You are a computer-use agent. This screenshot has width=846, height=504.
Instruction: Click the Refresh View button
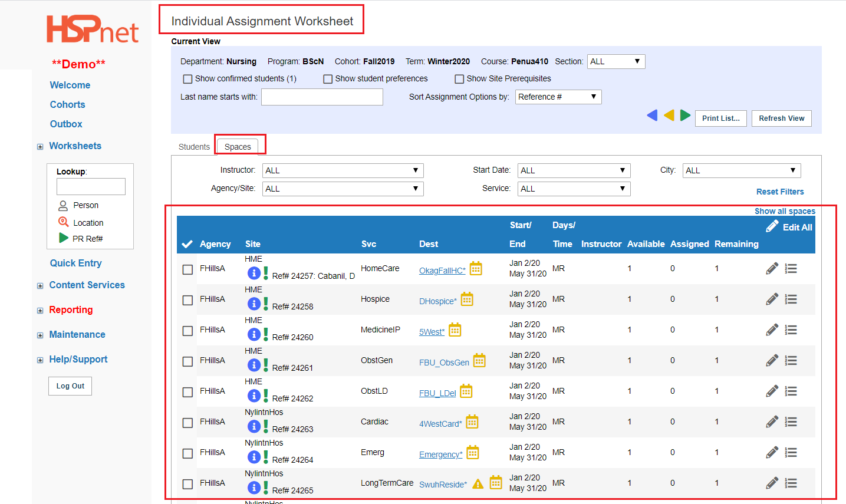click(x=782, y=118)
